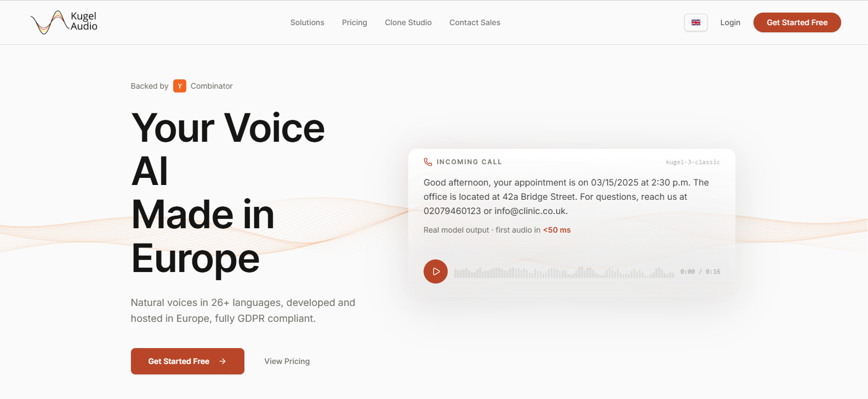Select Contact Sales in the top navigation
868x399 pixels.
pyautogui.click(x=475, y=22)
